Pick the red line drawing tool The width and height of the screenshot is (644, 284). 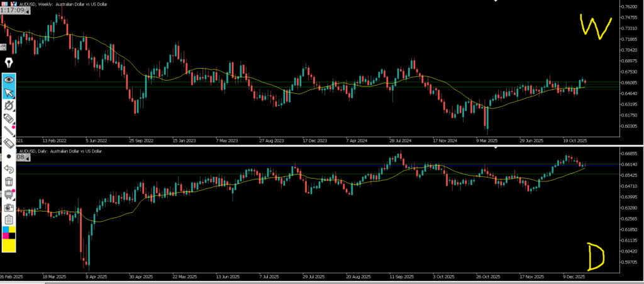9,130
